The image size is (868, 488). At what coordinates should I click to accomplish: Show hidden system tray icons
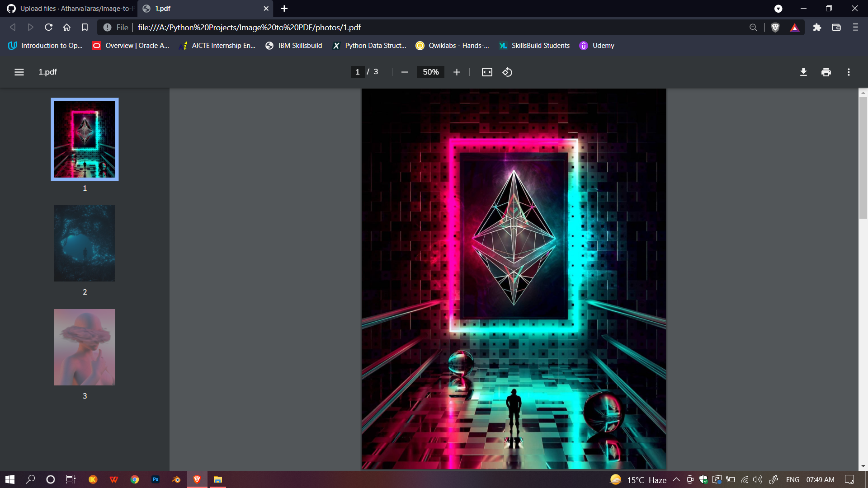[x=676, y=479]
